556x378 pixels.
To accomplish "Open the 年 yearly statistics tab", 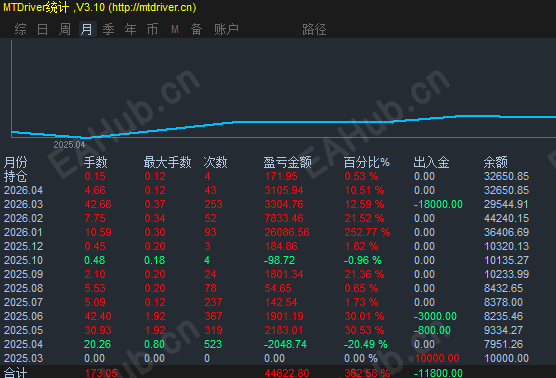I will coord(130,29).
